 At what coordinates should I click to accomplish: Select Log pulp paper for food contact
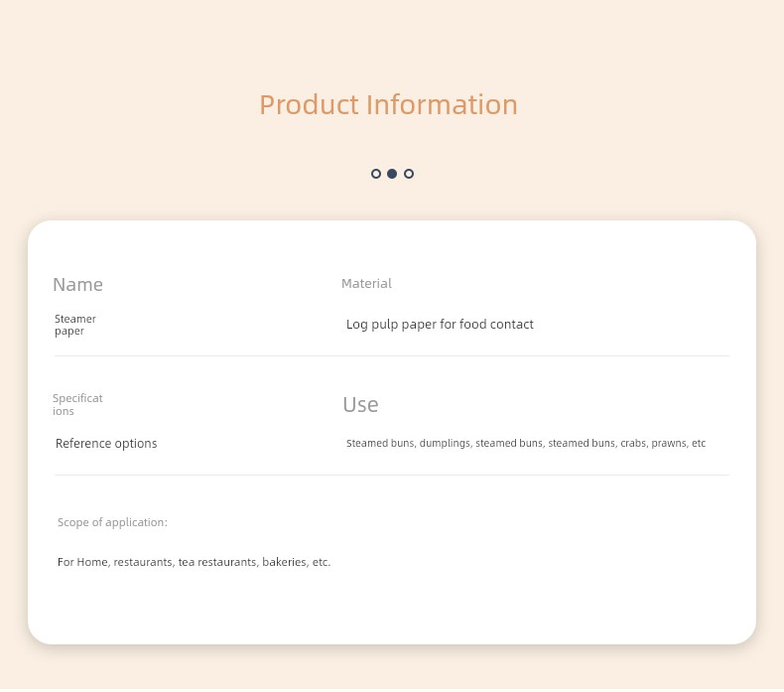440,325
